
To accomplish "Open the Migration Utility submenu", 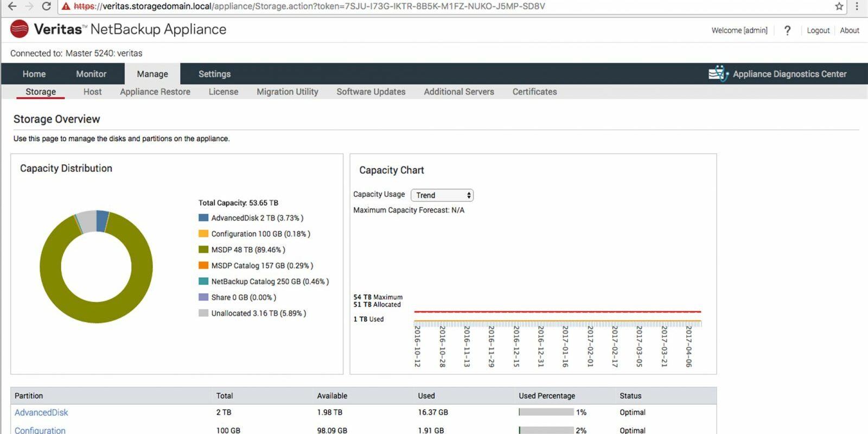I will [288, 92].
